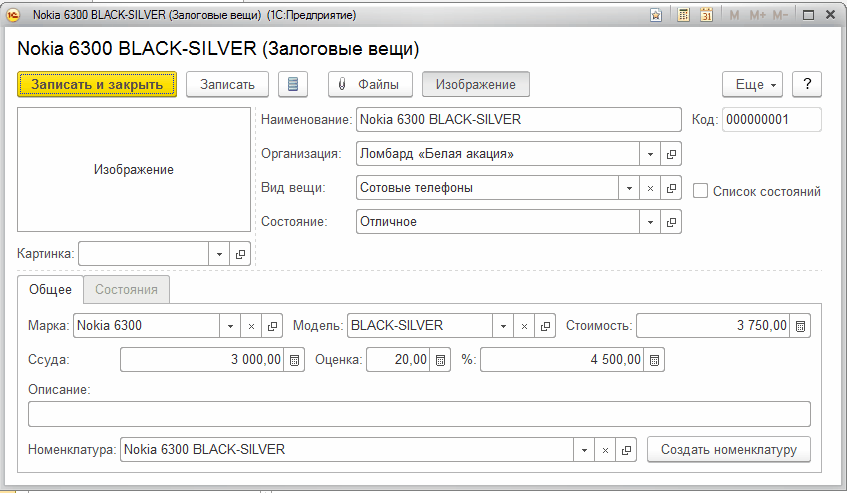Screen dimensions: 847x493
Task: Expand the Номенклатура dropdown list
Action: point(584,450)
